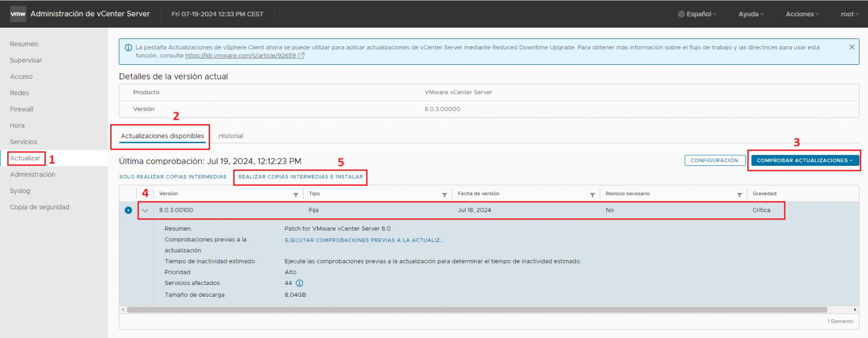This screenshot has width=868, height=338.
Task: Open Copia de seguridad in the sidebar
Action: point(40,207)
